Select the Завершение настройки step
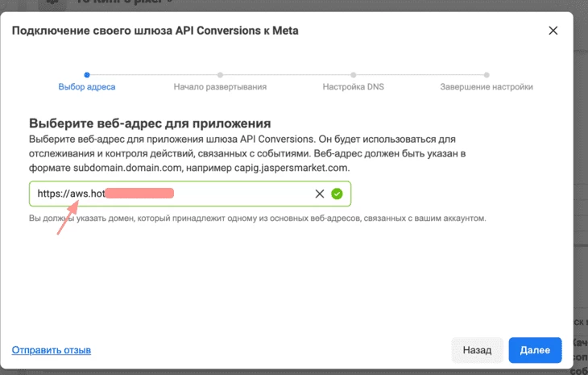The width and height of the screenshot is (588, 375). click(x=487, y=87)
